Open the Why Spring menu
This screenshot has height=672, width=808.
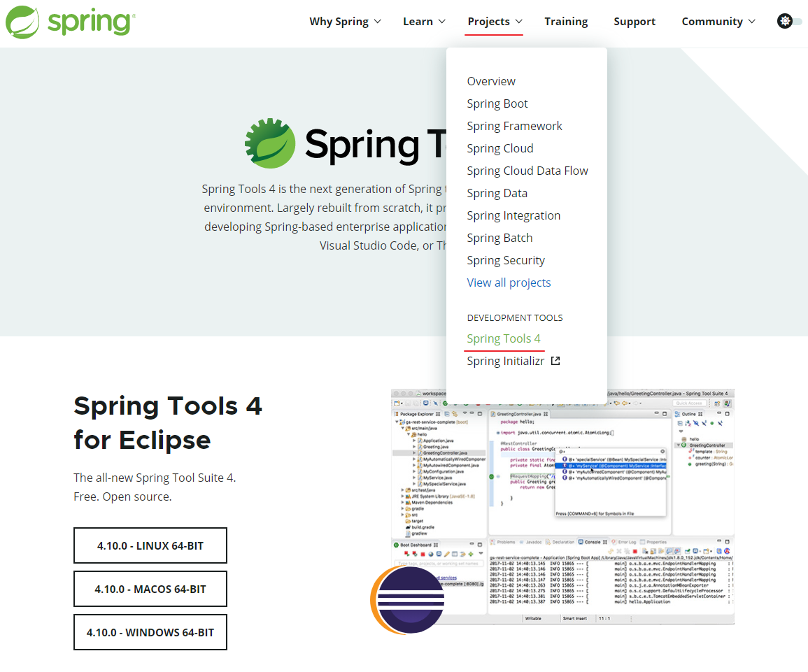[x=339, y=22]
